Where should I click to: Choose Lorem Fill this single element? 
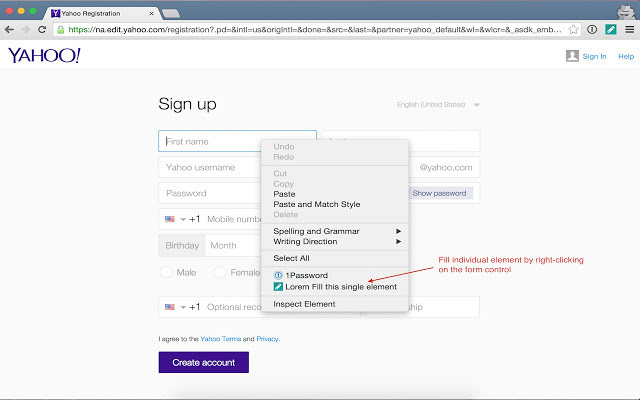tap(335, 287)
